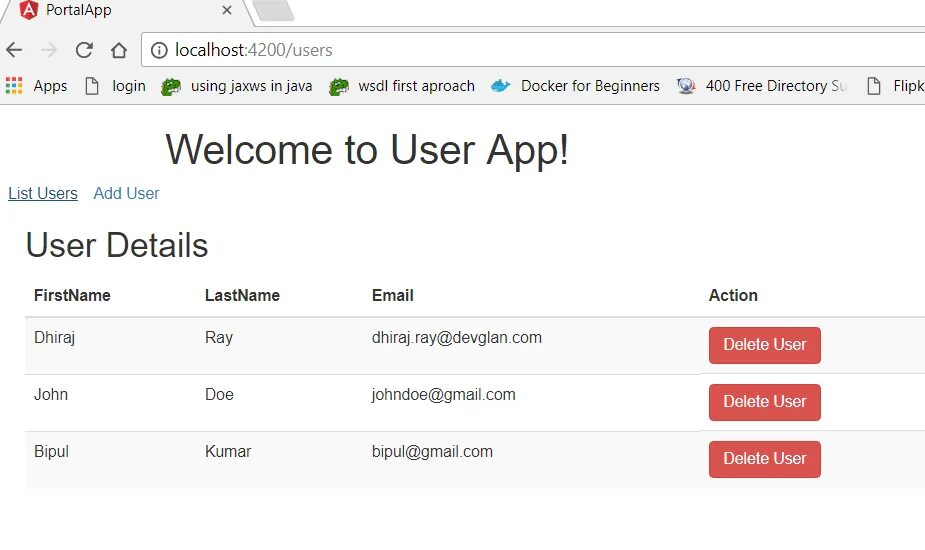Open the Apps grid bookmark icon

[14, 86]
